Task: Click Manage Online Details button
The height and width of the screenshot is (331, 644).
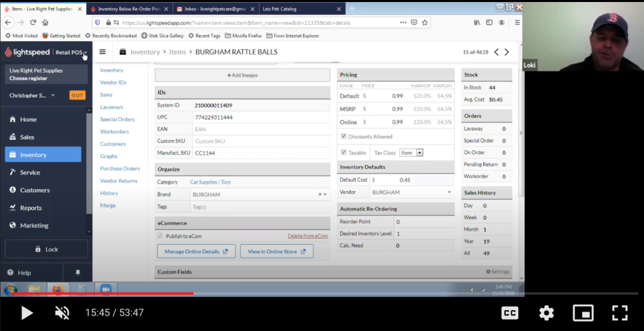Action: click(196, 252)
